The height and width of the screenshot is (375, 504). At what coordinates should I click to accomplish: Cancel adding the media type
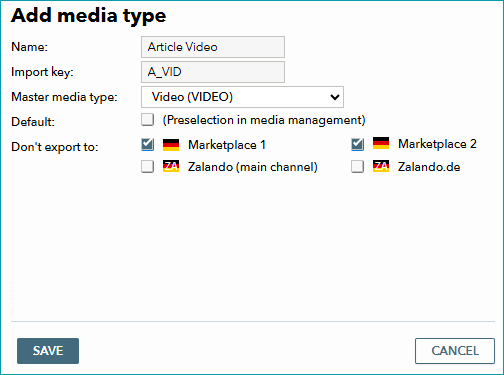[x=455, y=351]
